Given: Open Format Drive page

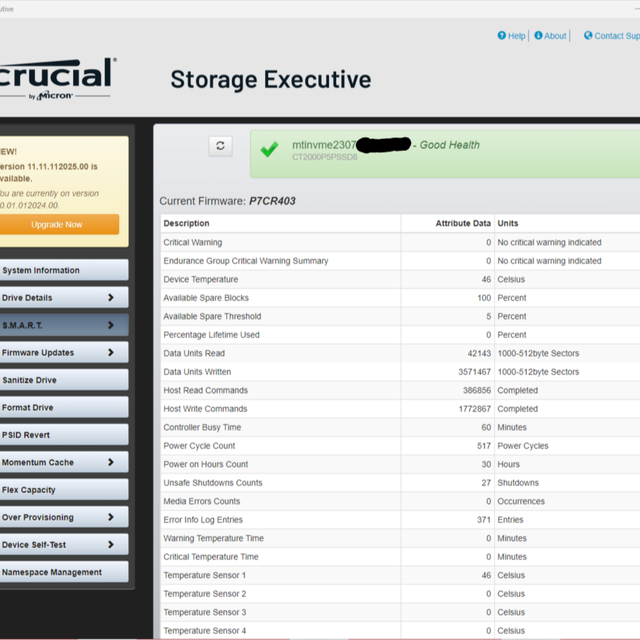Looking at the screenshot, I should coord(64,407).
